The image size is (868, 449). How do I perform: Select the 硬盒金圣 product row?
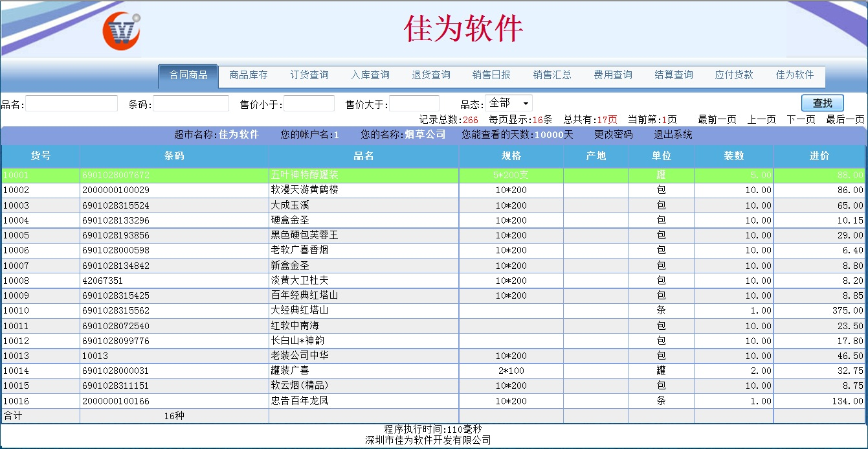pos(433,220)
